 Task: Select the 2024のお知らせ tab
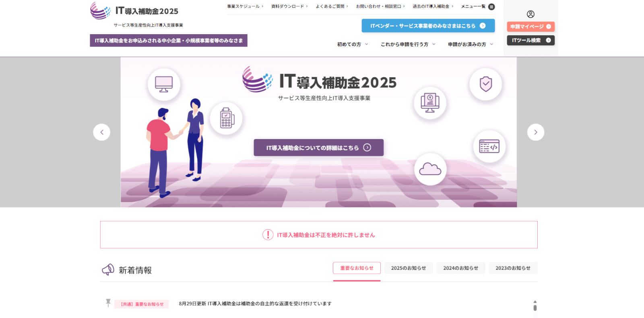tap(461, 268)
